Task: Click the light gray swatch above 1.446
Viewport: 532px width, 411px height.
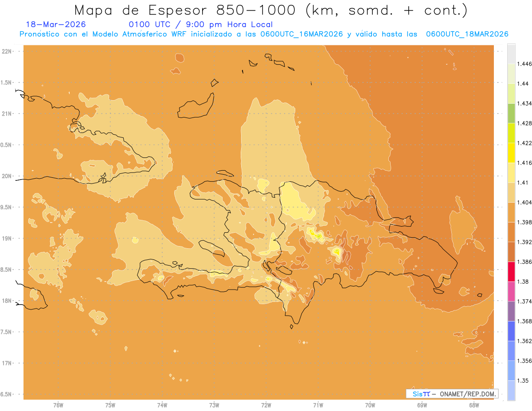Action: point(511,54)
